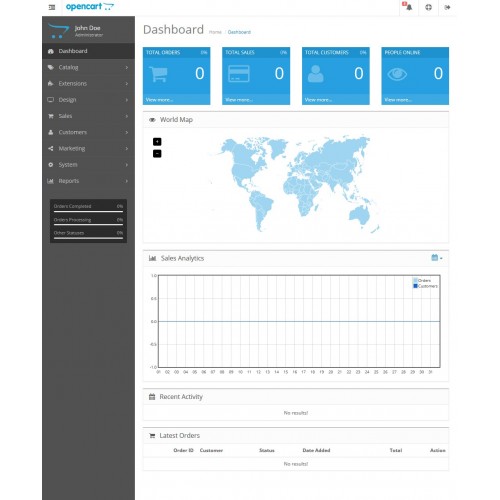Image resolution: width=500 pixels, height=500 pixels.
Task: Open the notifications bell icon
Action: pos(408,7)
